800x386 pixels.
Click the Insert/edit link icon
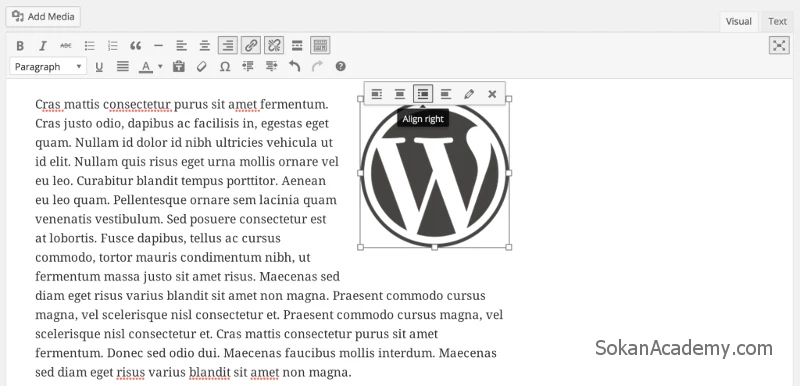[x=251, y=45]
